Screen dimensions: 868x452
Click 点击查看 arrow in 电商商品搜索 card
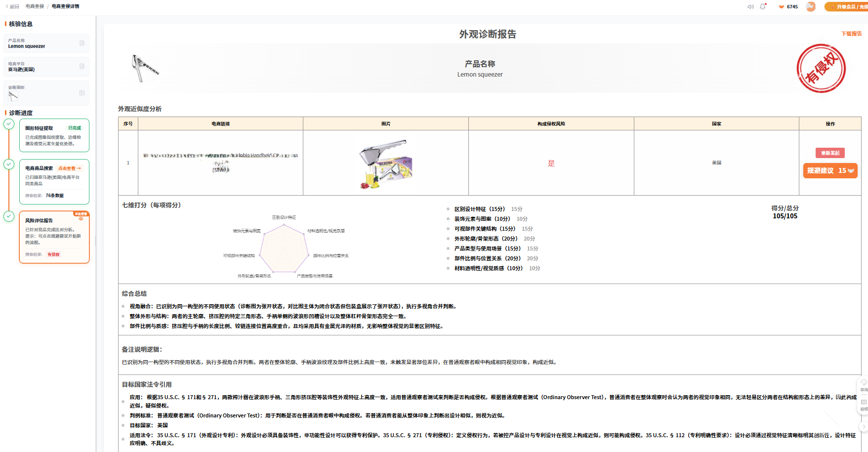[70, 168]
